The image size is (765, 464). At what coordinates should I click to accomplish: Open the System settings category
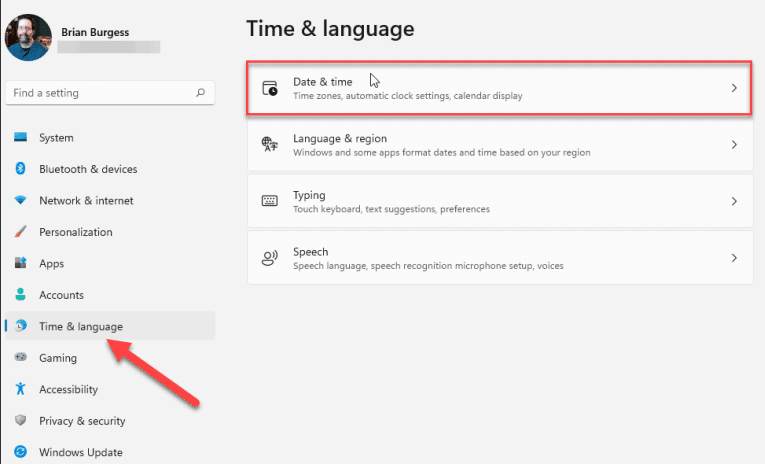110,138
